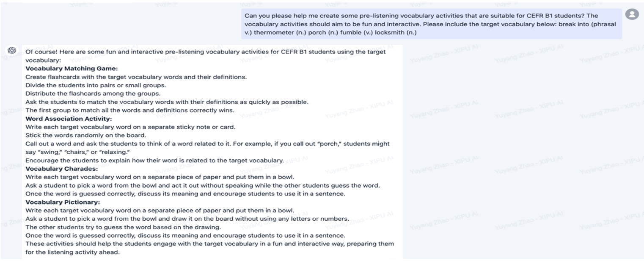The height and width of the screenshot is (261, 644).
Task: Click "Stick the words randomly on the board"
Action: click(x=85, y=135)
